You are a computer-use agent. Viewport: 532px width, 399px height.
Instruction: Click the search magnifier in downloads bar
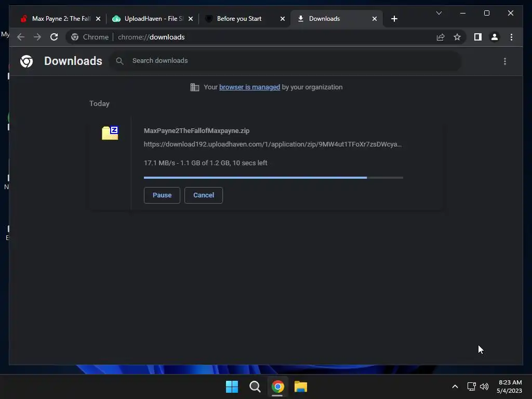pyautogui.click(x=119, y=61)
